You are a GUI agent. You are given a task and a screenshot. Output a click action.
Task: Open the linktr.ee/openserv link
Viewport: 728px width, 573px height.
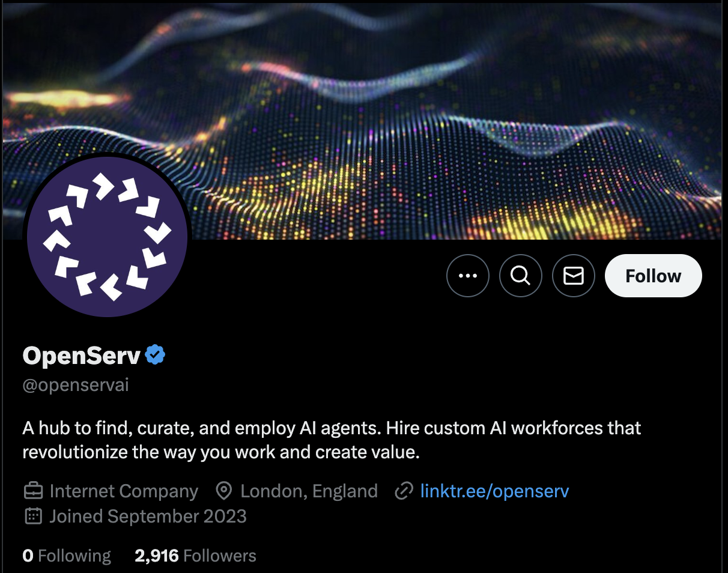click(494, 491)
